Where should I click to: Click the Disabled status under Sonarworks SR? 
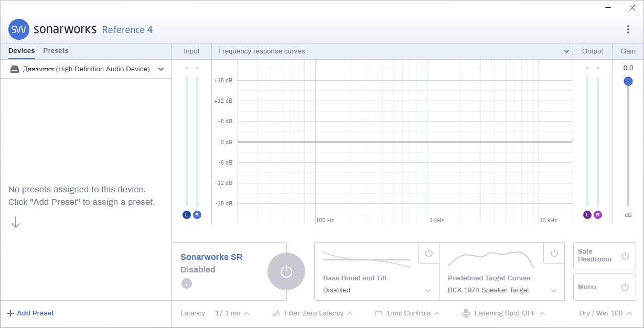point(198,270)
